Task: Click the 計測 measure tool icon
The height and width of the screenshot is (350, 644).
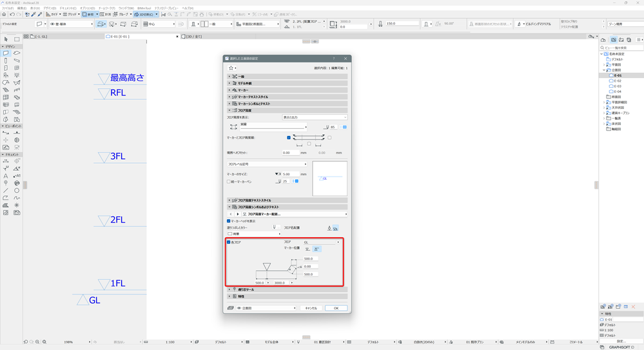Action: [106, 14]
